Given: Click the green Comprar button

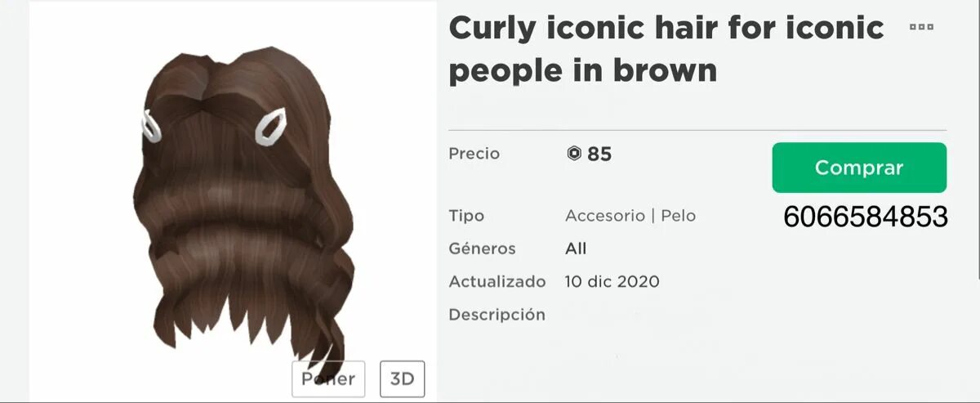Looking at the screenshot, I should click(859, 168).
